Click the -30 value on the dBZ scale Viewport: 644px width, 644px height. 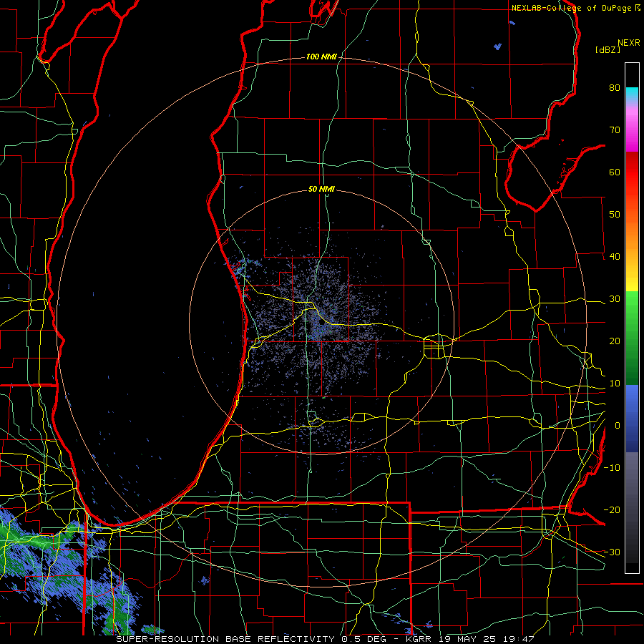click(612, 552)
